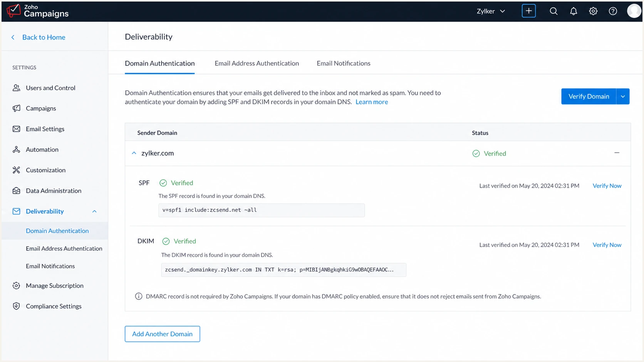
Task: Collapse the zylker.com domain row
Action: pos(134,153)
